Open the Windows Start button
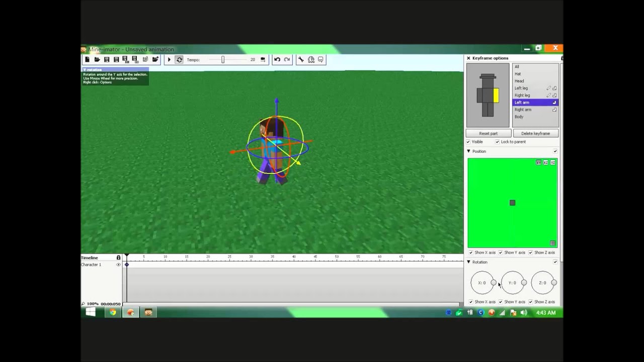This screenshot has width=644, height=362. coord(91,312)
